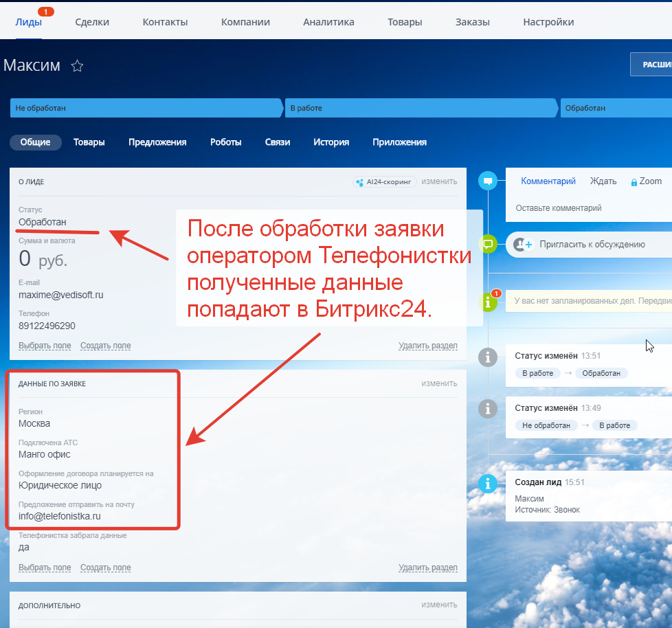Click the comment timeline icon
Image resolution: width=672 pixels, height=628 pixels.
488,181
